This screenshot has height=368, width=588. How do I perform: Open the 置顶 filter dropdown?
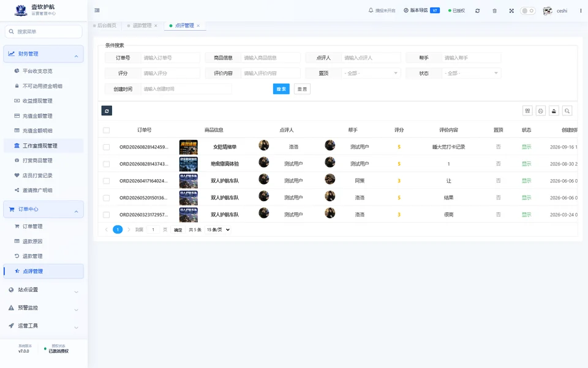click(371, 73)
